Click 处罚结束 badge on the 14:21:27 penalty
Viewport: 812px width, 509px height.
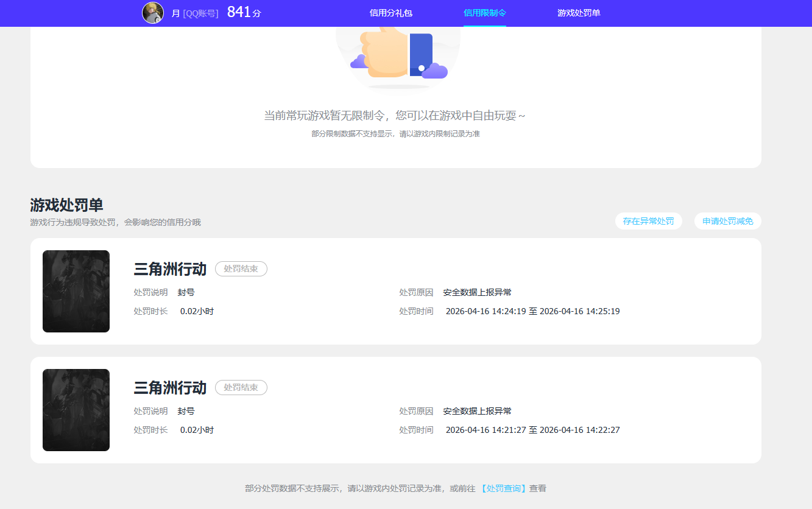click(x=241, y=387)
